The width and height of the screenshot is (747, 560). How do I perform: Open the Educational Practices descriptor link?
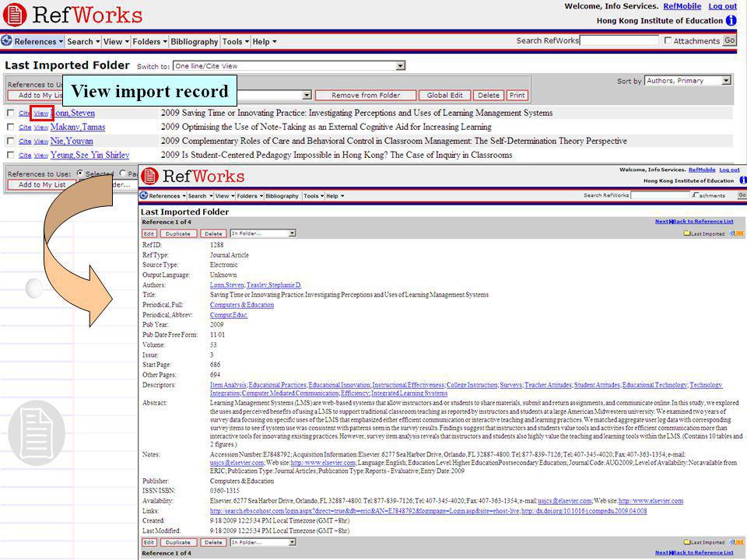[x=277, y=385]
